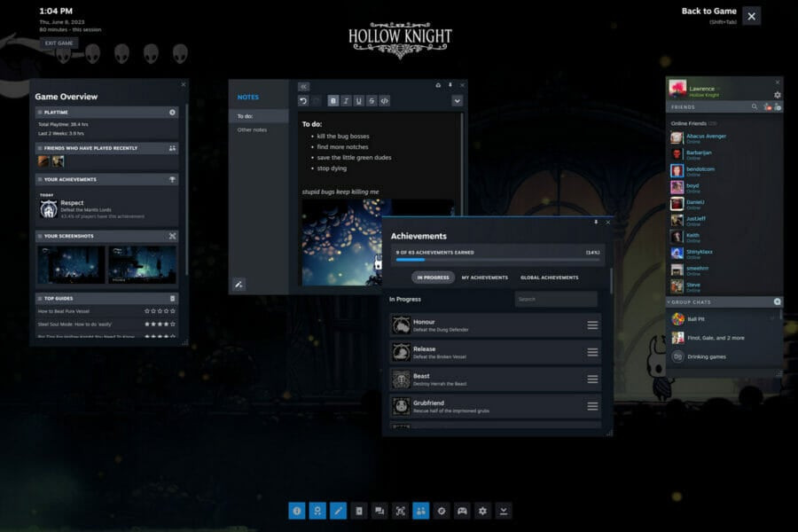Image resolution: width=798 pixels, height=532 pixels.
Task: Open the first screenshot thumbnail in Game Overview
Action: tap(71, 265)
